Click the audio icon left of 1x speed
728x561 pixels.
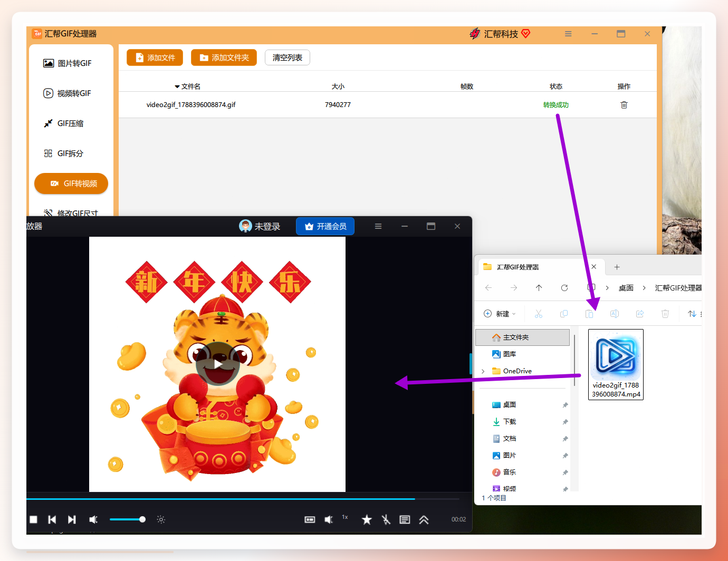329,519
